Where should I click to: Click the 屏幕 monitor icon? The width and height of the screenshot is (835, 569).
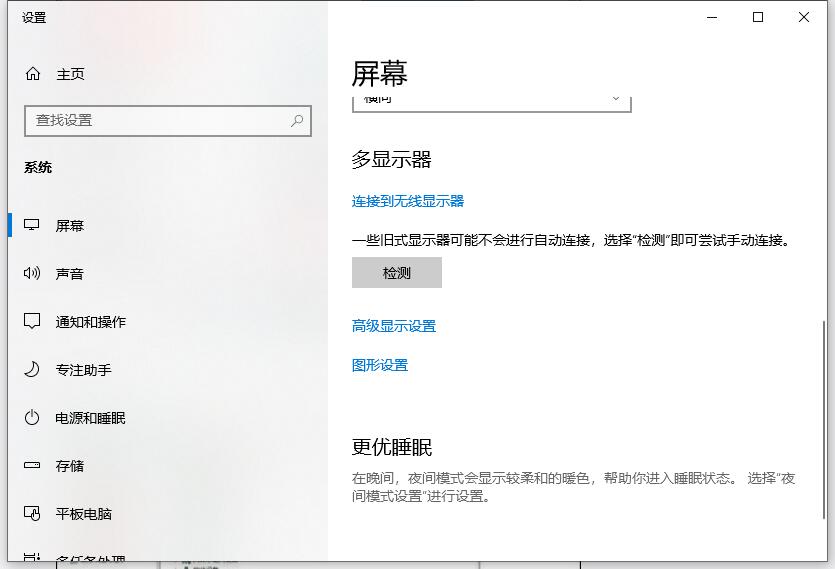[32, 225]
